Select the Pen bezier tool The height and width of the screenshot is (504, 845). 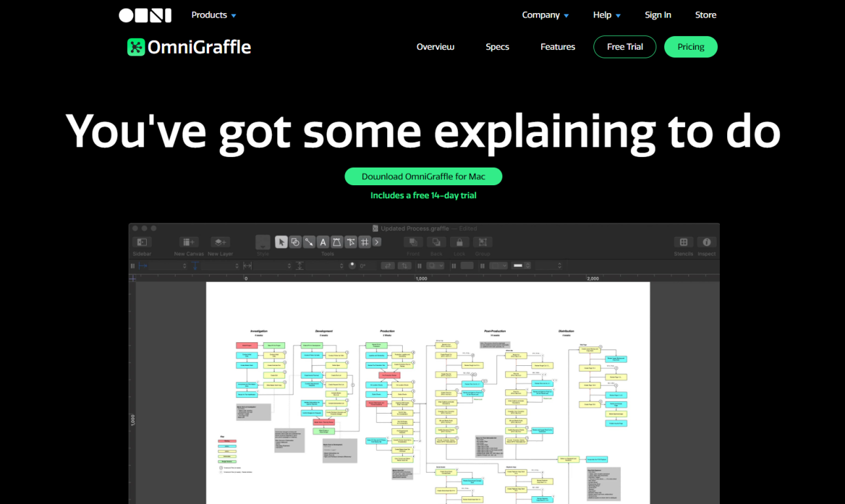[337, 242]
